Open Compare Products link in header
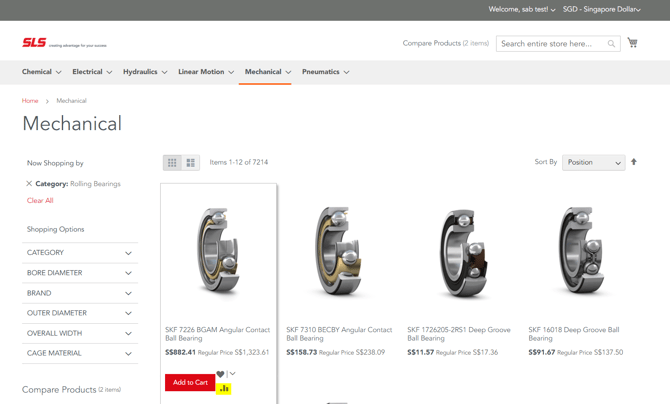This screenshot has height=404, width=670. tap(446, 43)
